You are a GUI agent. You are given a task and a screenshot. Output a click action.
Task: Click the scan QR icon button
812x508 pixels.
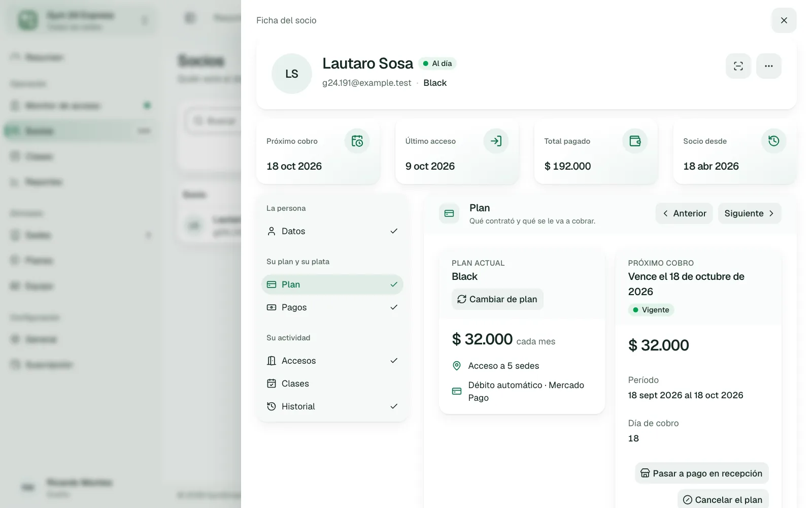coord(738,66)
